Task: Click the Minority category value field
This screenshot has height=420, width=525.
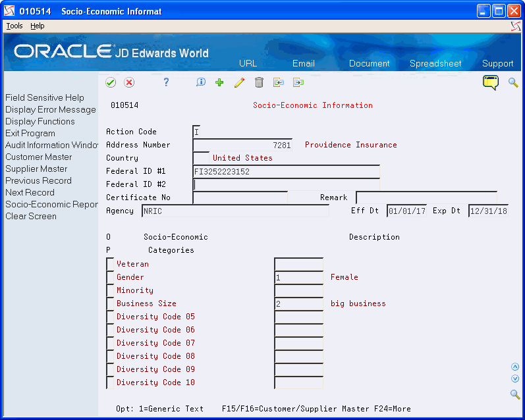Action: pos(298,290)
